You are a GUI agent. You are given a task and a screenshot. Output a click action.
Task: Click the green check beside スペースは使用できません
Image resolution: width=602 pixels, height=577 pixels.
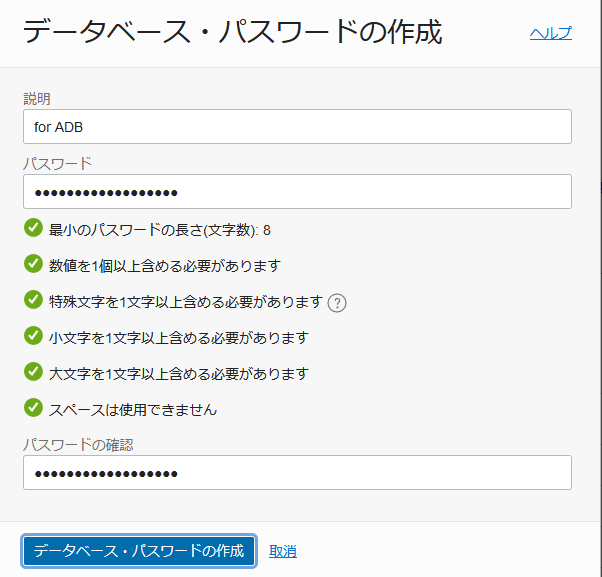tap(33, 407)
